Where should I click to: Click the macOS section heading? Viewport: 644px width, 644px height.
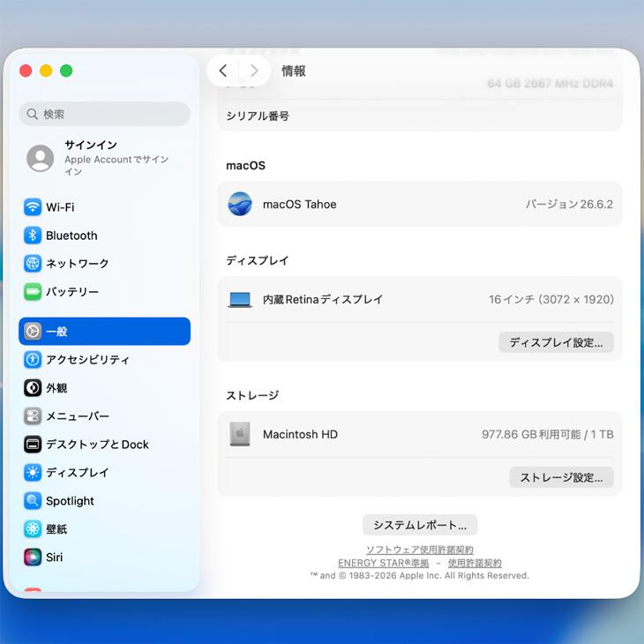[x=245, y=166]
